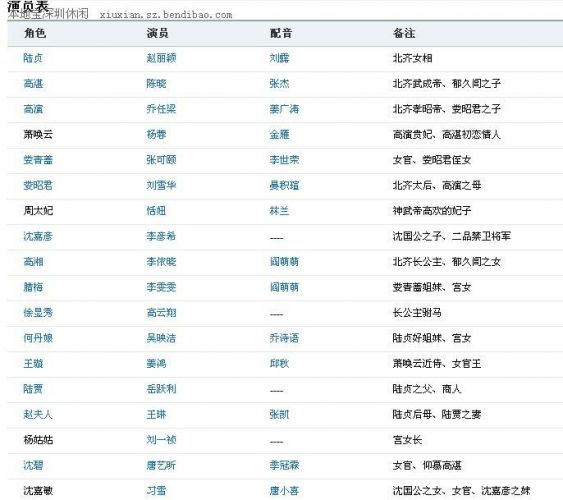Open the 沈碧 role link
This screenshot has width=563, height=500.
point(33,466)
